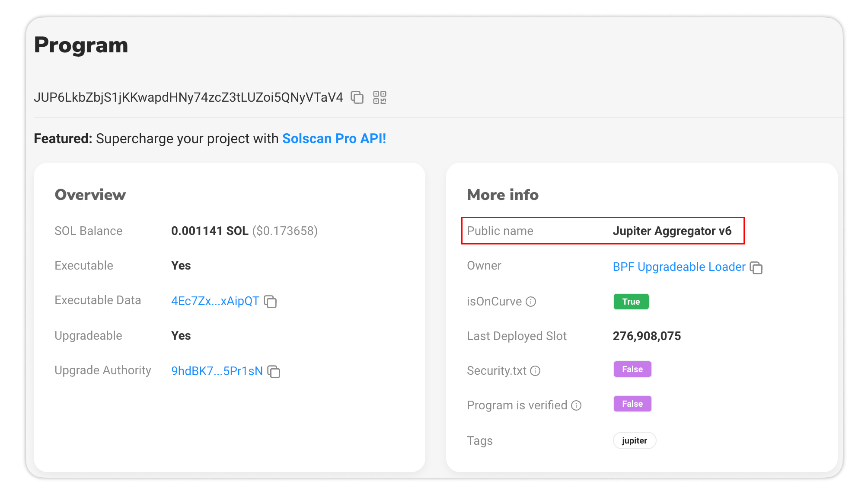Image resolution: width=868 pixels, height=495 pixels.
Task: Copy the program address JUP6Lkb...
Action: [x=357, y=97]
